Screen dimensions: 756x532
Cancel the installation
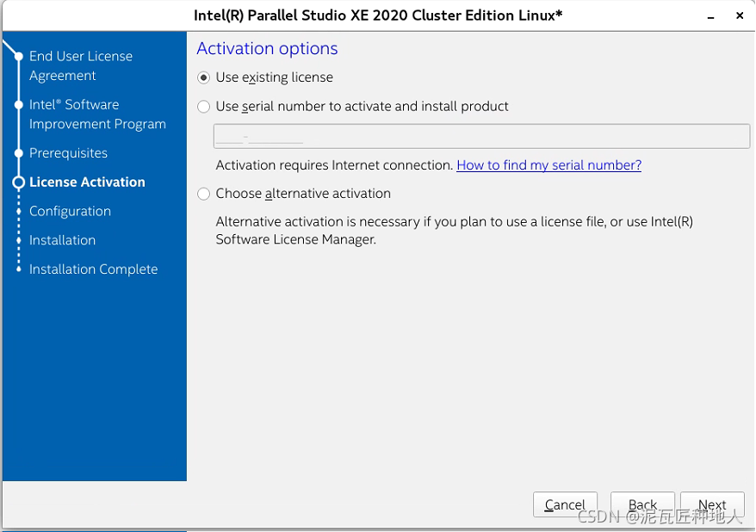coord(565,504)
